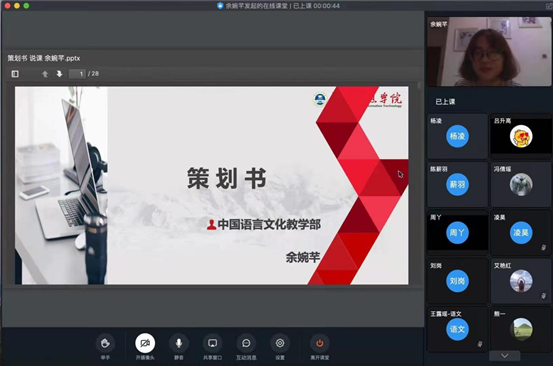
Task: Turn on camera via the crossed camera button
Action: coord(145,343)
